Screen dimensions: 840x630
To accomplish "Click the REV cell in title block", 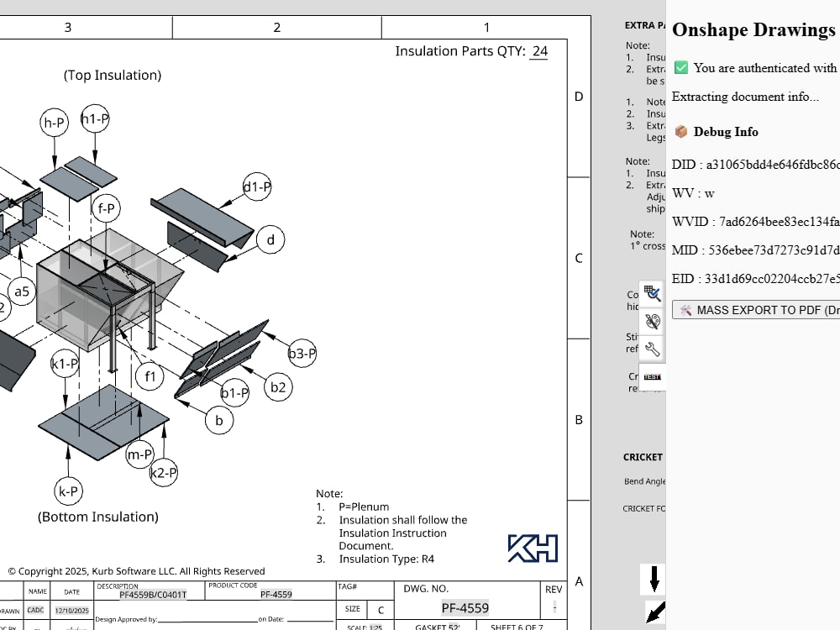I will pyautogui.click(x=554, y=600).
